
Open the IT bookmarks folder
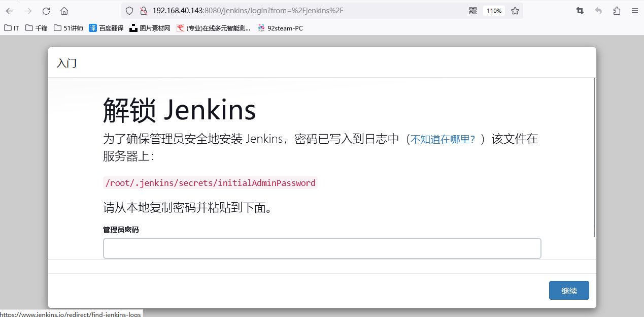click(12, 28)
